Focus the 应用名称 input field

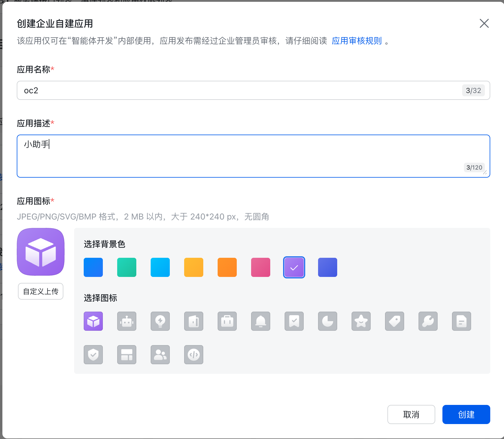coord(239,90)
